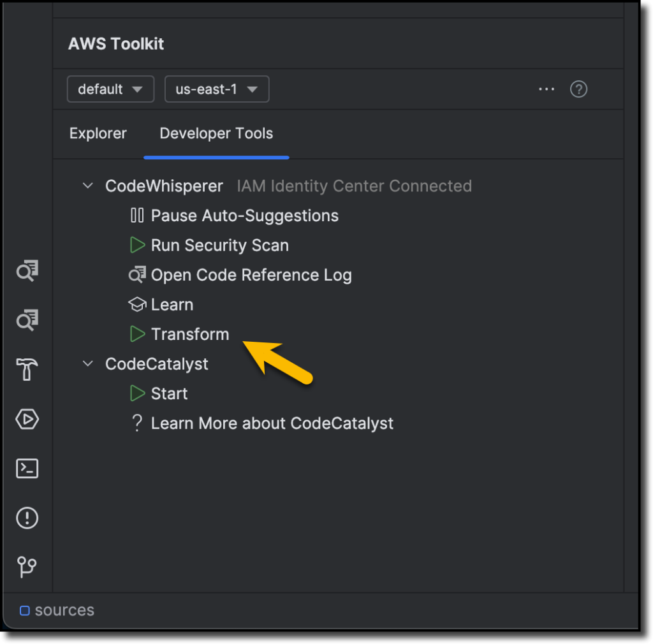Open the default profile dropdown

coord(110,89)
